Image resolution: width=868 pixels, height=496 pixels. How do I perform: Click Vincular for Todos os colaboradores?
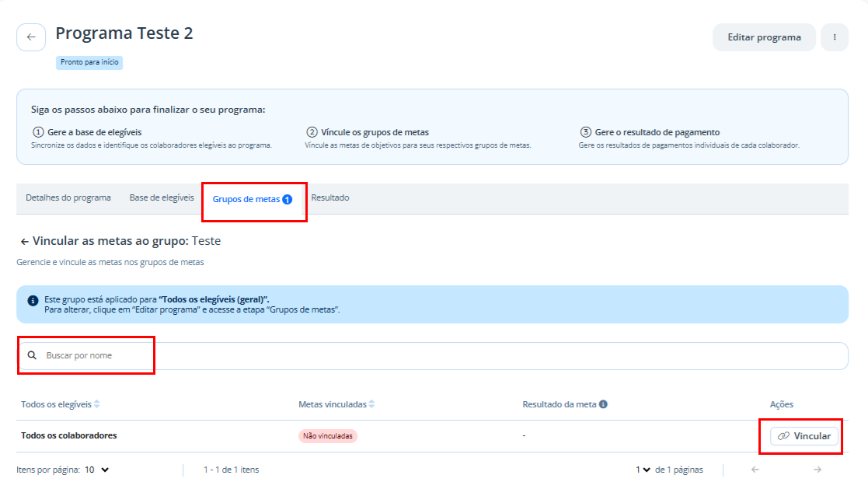tap(804, 436)
